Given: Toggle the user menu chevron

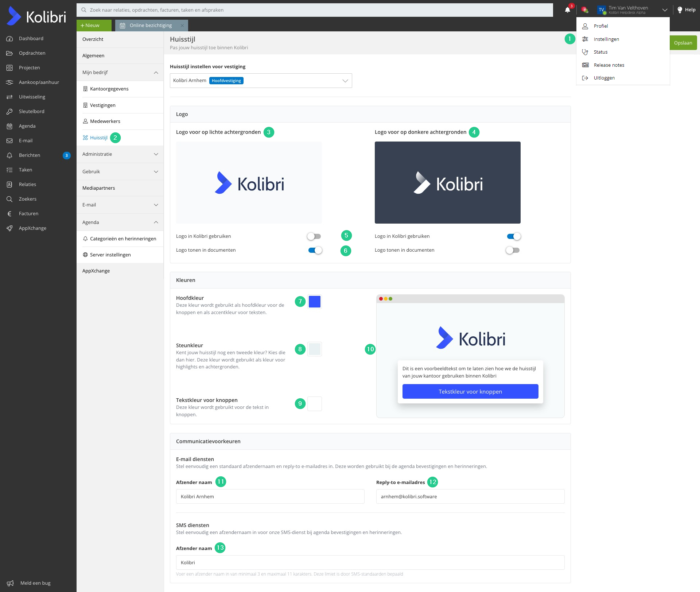Looking at the screenshot, I should pos(665,10).
